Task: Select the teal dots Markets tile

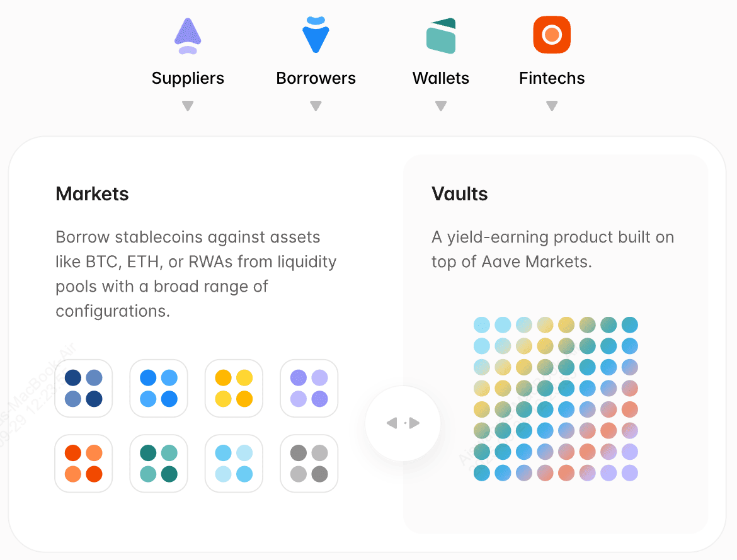Action: tap(158, 463)
